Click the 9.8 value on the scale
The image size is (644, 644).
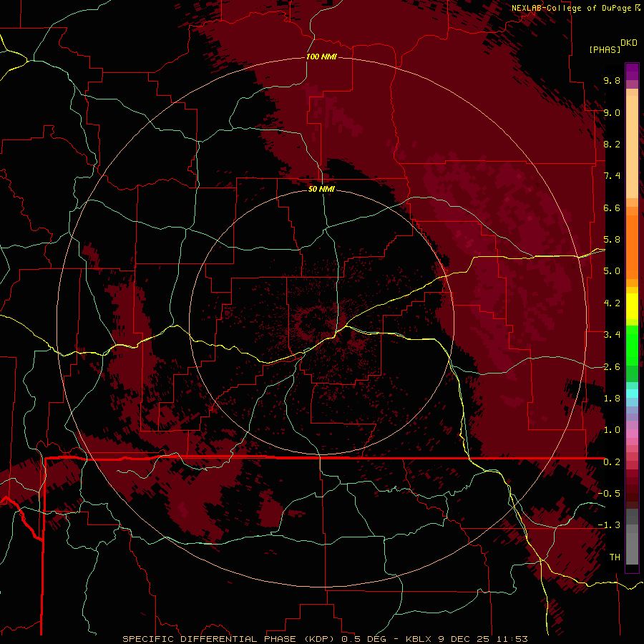[612, 80]
